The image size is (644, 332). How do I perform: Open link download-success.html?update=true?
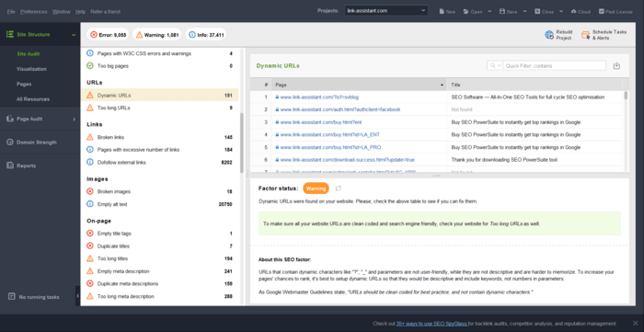tap(348, 160)
